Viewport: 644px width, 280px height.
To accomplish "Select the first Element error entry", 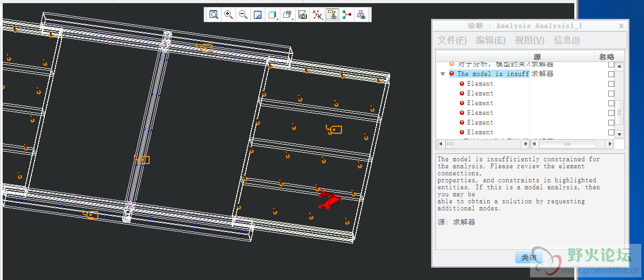I will click(480, 84).
